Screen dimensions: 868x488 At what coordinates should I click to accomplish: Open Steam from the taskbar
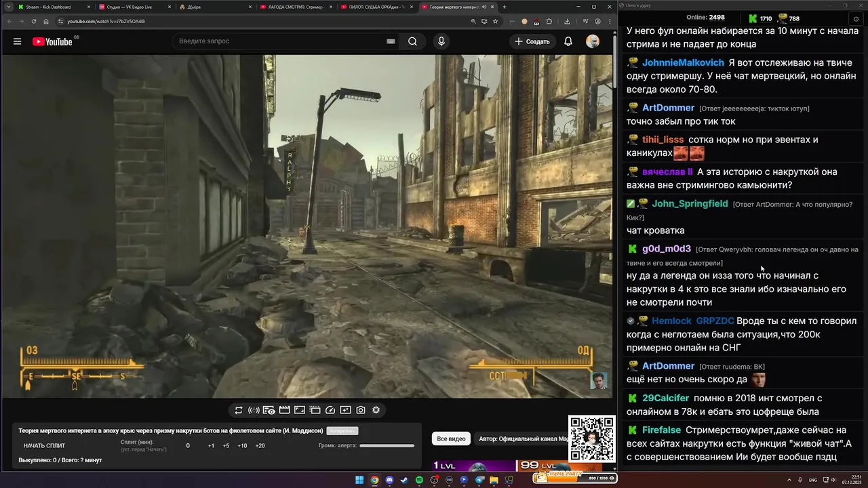[x=404, y=480]
